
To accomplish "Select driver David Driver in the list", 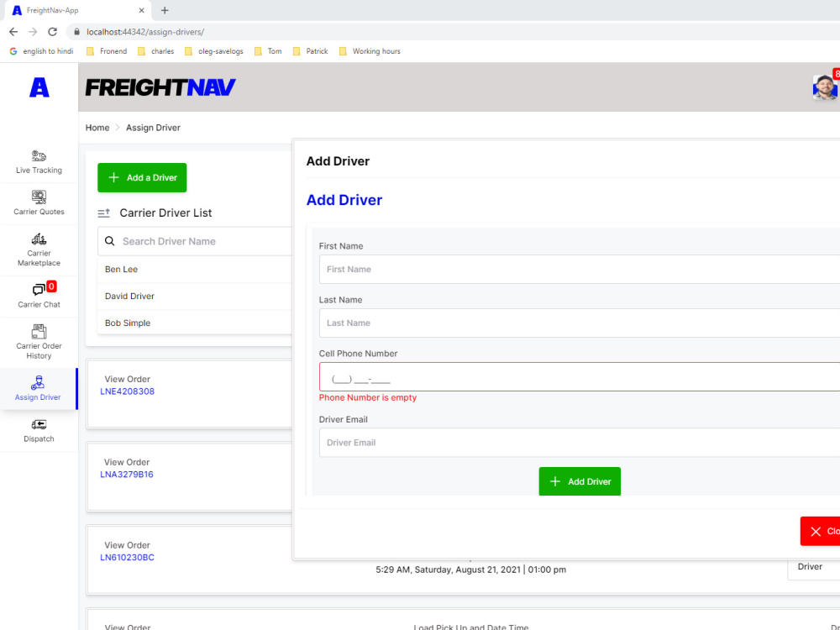I will (195, 296).
